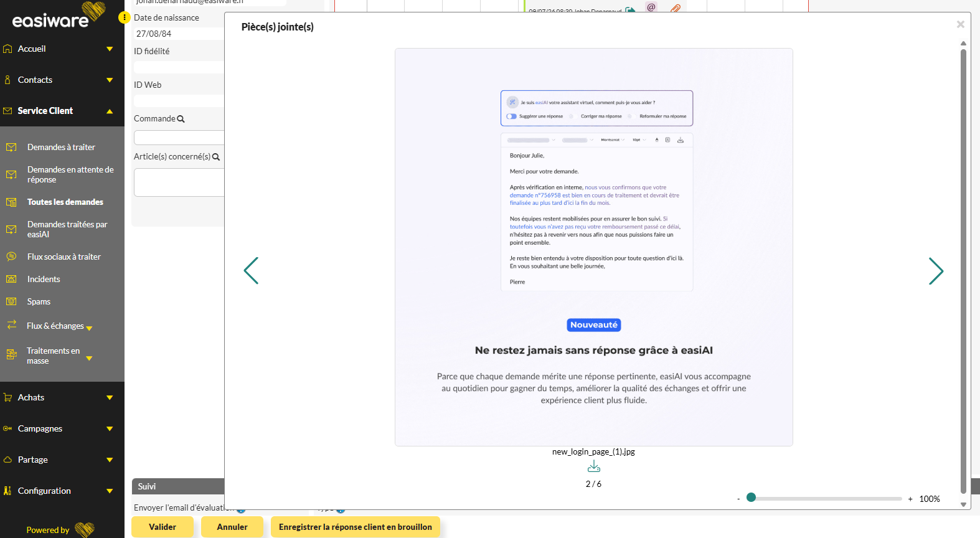Click the Spams icon

11,301
